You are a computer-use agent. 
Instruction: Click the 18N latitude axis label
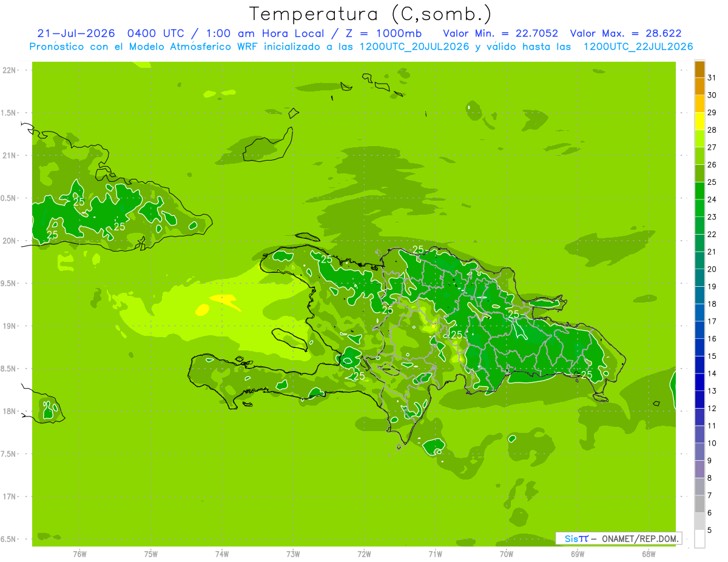(x=10, y=411)
